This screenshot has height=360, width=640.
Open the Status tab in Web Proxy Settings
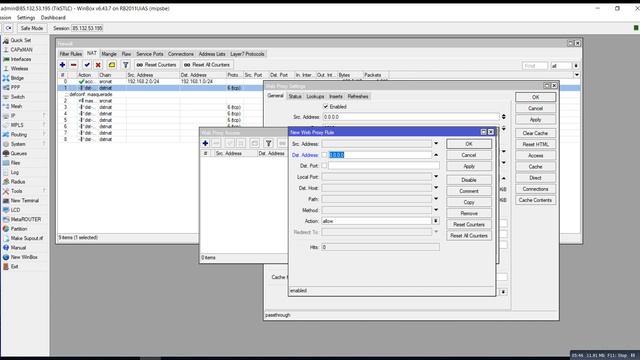coord(295,96)
